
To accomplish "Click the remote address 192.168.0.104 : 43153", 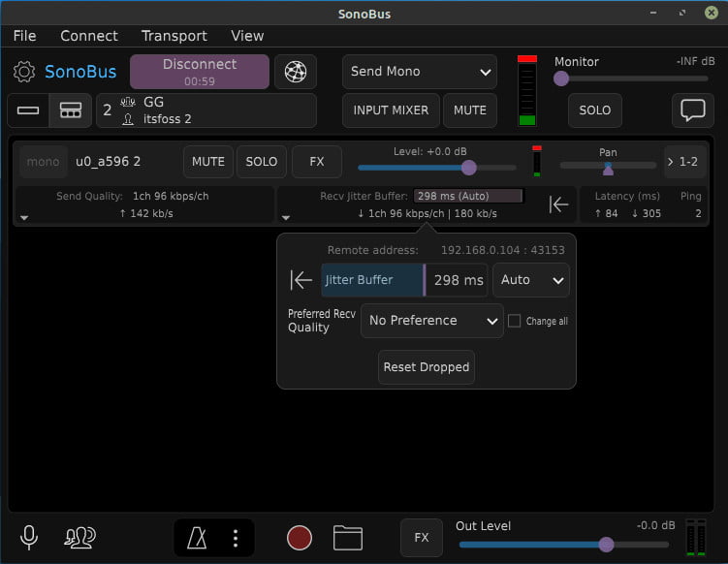I will coord(503,250).
